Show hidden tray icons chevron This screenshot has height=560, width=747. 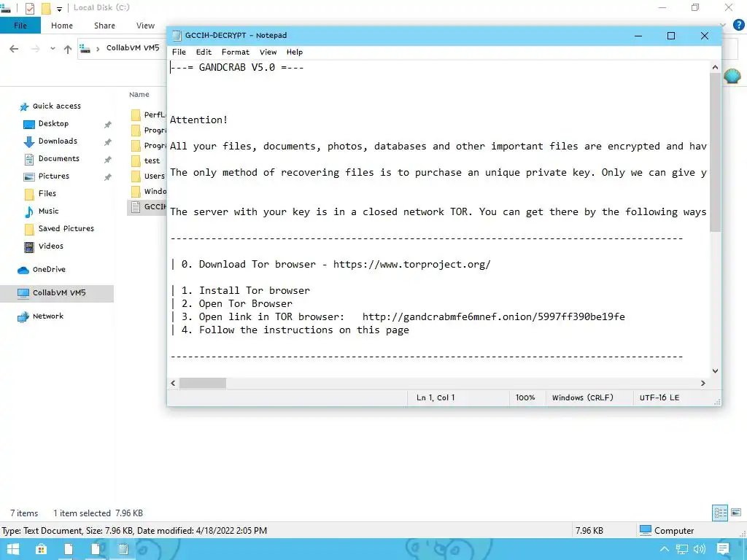[x=664, y=550]
